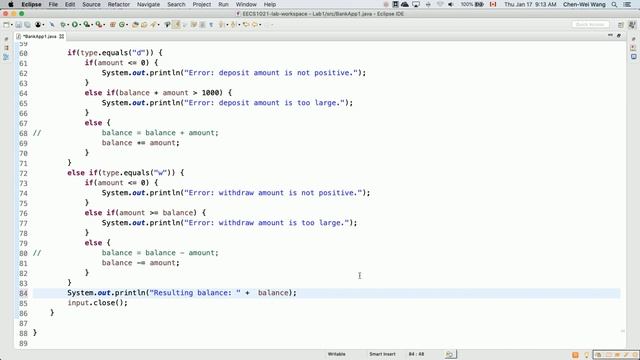Maximize the editor area

(x=619, y=36)
